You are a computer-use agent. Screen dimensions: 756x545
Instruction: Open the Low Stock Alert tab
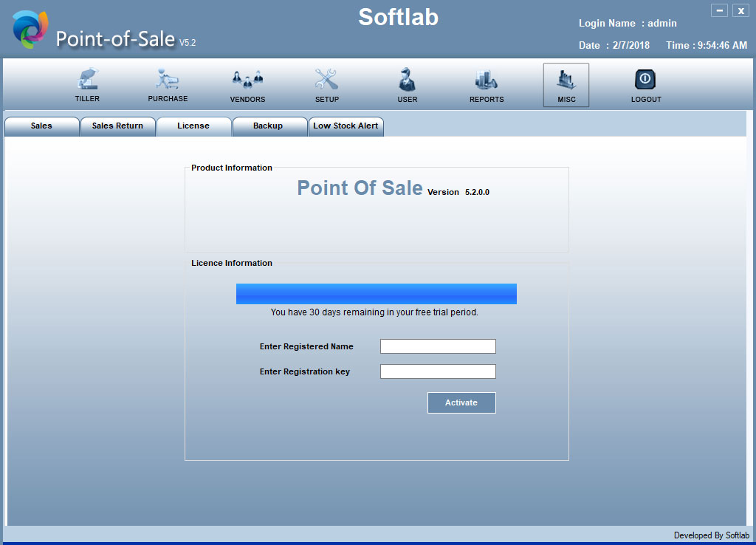[346, 126]
